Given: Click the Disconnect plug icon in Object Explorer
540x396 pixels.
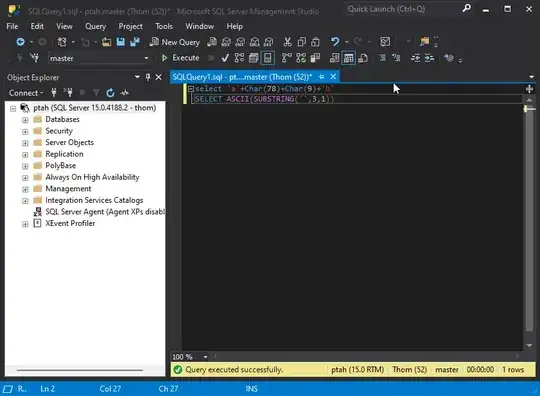Looking at the screenshot, I should coord(68,92).
